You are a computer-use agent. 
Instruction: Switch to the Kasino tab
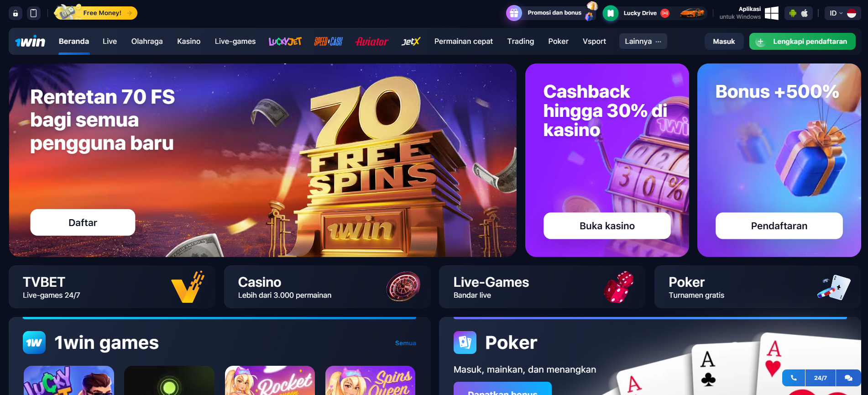click(x=189, y=41)
